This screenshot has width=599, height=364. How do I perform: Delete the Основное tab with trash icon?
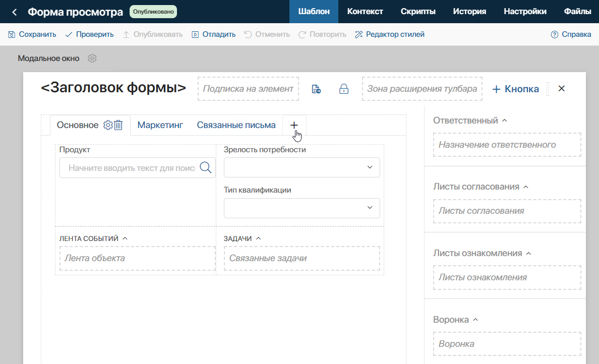[118, 125]
